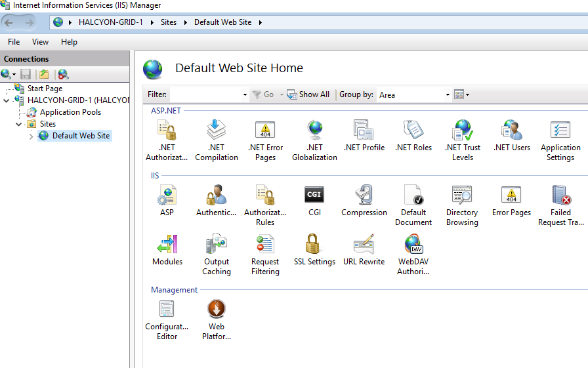Open .NET Profile feature
This screenshot has width=588, height=368.
point(364,135)
